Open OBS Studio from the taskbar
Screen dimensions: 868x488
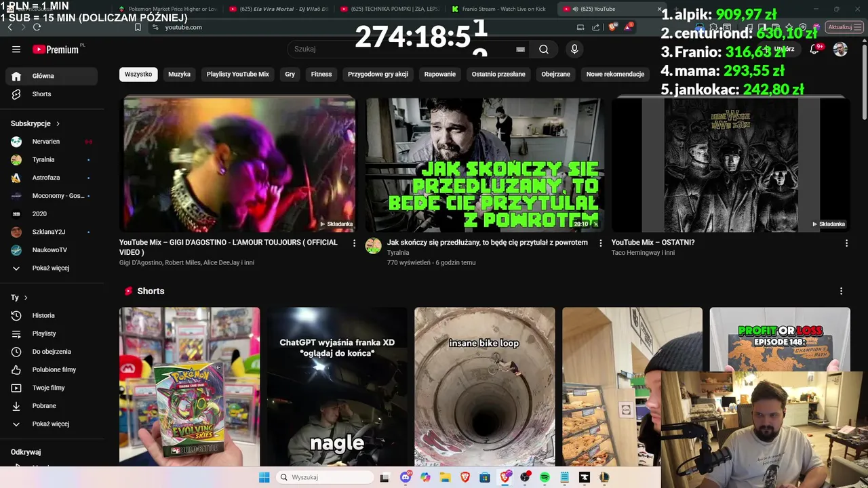pyautogui.click(x=525, y=477)
